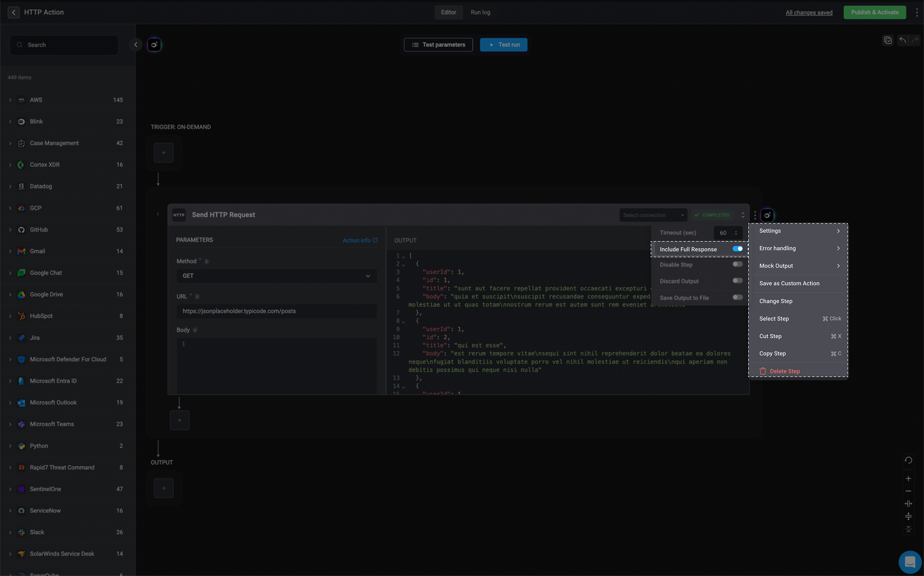924x576 pixels.
Task: Open the copilot icon near sidebar toggle
Action: coord(154,45)
